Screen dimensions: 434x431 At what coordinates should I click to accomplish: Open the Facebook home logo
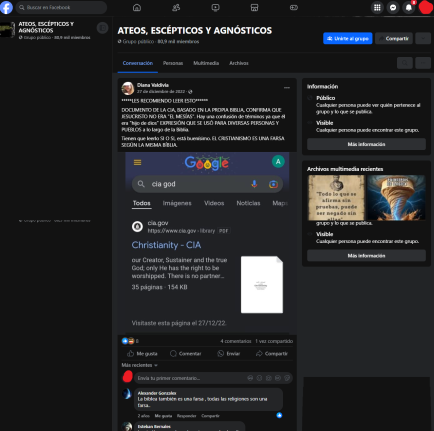(x=6, y=7)
